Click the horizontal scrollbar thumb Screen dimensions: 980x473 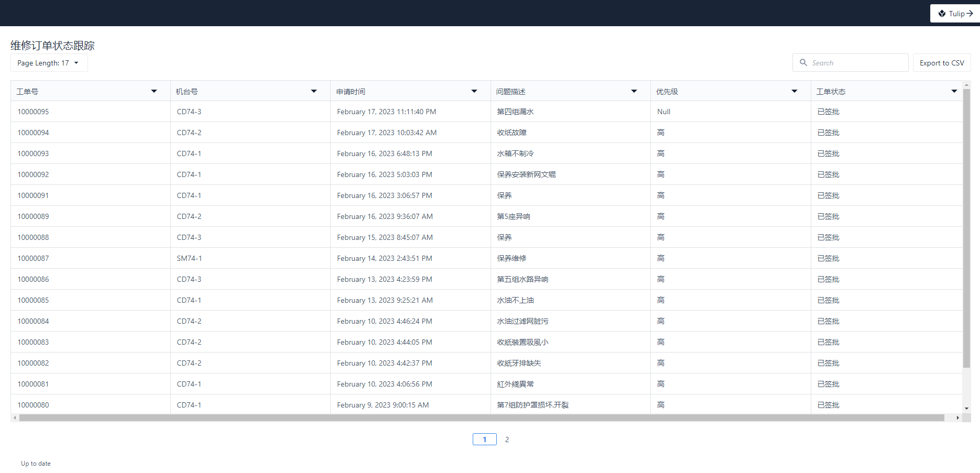(482, 418)
